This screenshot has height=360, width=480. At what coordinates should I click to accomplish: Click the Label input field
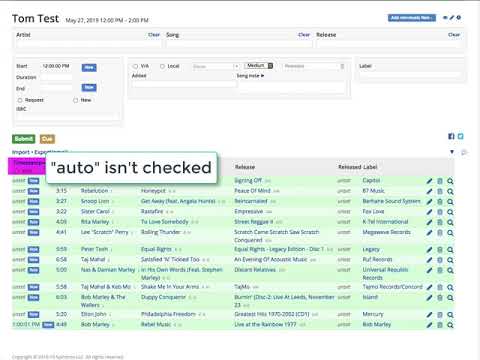click(410, 75)
